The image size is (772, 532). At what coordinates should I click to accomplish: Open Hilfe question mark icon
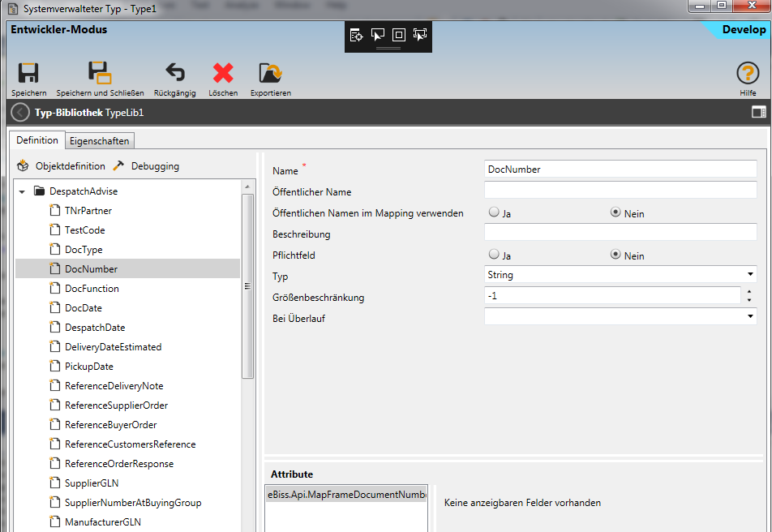click(748, 74)
